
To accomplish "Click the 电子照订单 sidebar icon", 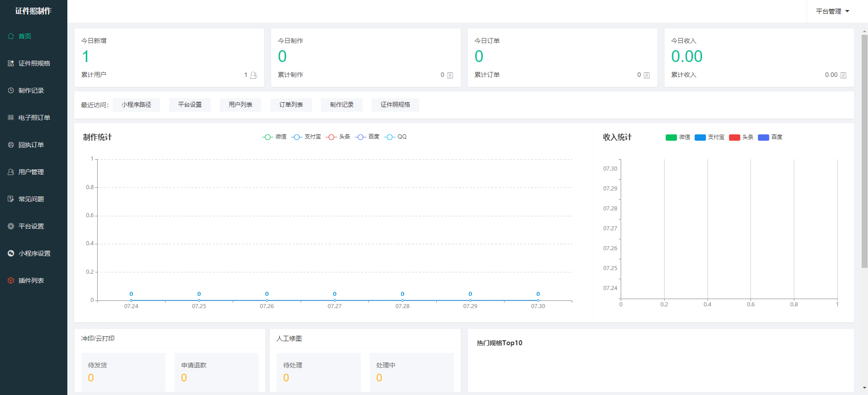I will tap(11, 118).
